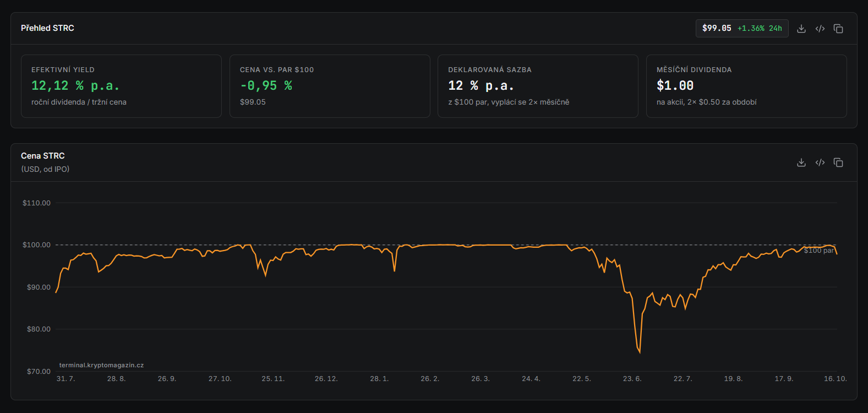Click the $100 par line label
Image resolution: width=868 pixels, height=413 pixels.
[x=818, y=251]
